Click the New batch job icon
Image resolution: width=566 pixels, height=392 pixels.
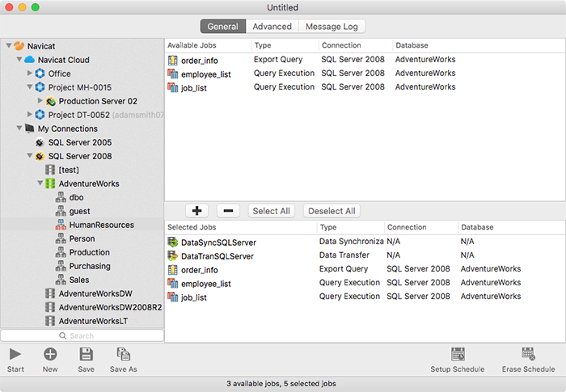tap(50, 354)
